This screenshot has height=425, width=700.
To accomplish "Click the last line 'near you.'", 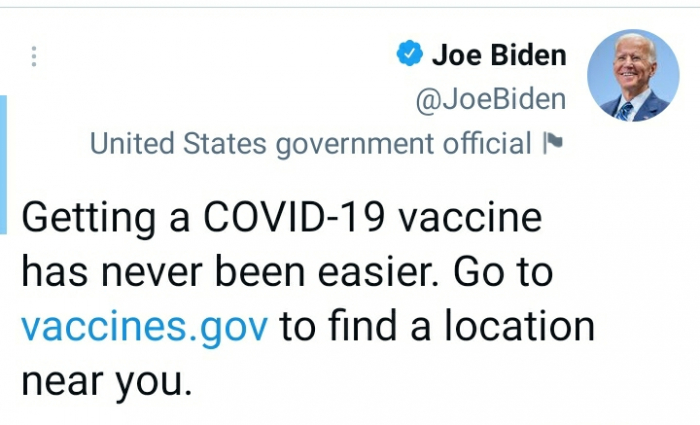I will tap(105, 380).
